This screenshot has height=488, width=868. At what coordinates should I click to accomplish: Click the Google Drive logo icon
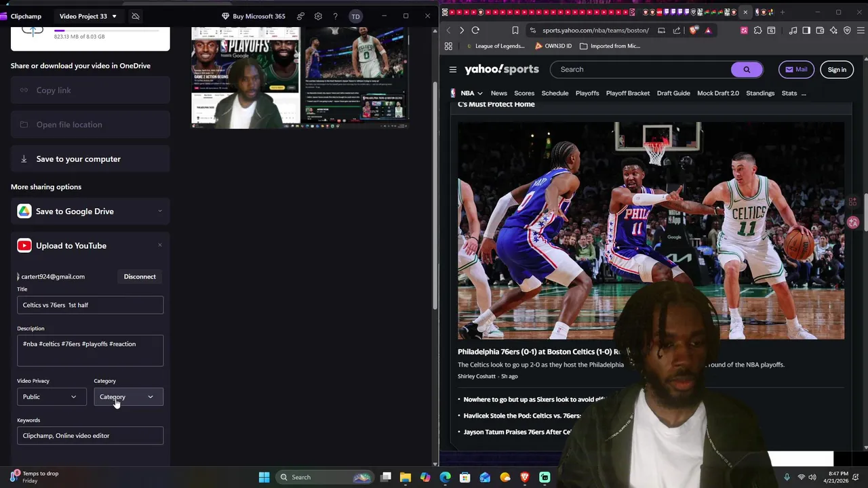pyautogui.click(x=24, y=211)
